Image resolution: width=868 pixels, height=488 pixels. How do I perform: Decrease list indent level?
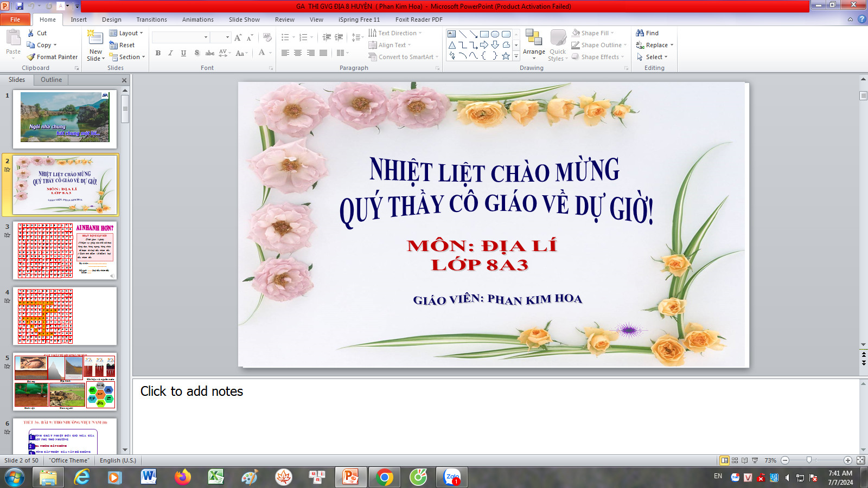coord(327,37)
